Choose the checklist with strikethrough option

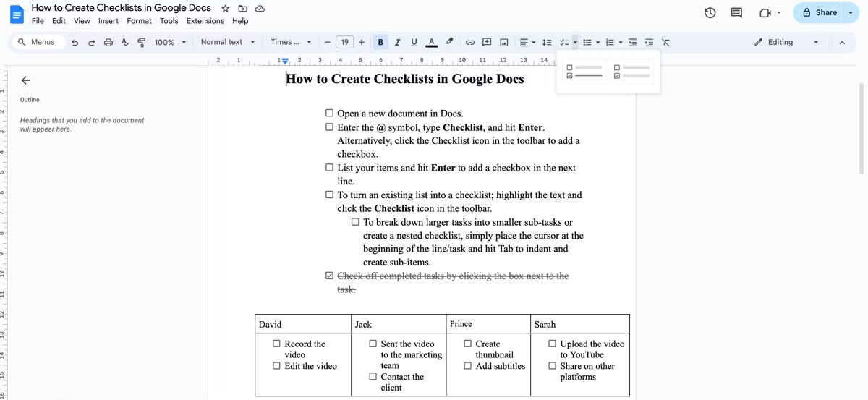tap(583, 71)
